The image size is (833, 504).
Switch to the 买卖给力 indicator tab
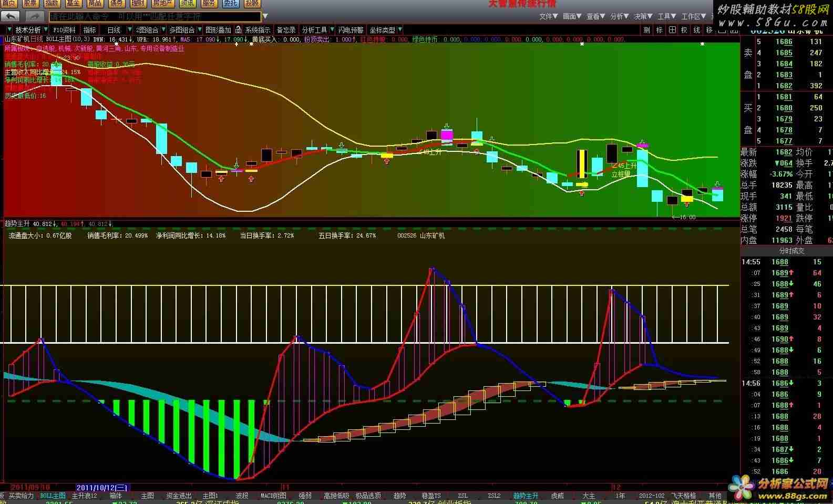point(21,496)
